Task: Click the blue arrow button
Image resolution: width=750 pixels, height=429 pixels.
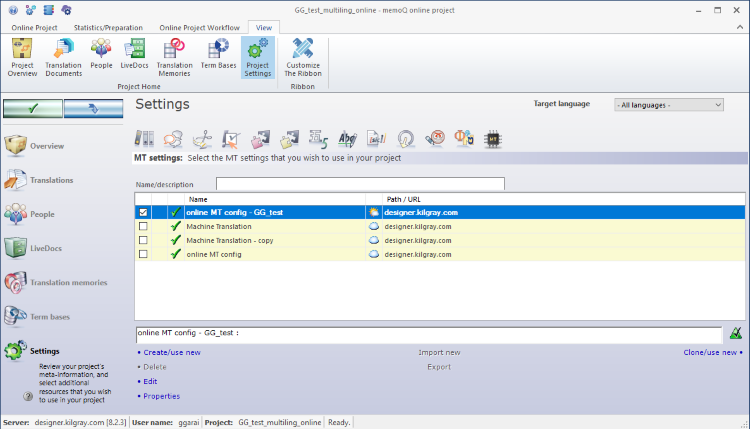Action: [93, 109]
